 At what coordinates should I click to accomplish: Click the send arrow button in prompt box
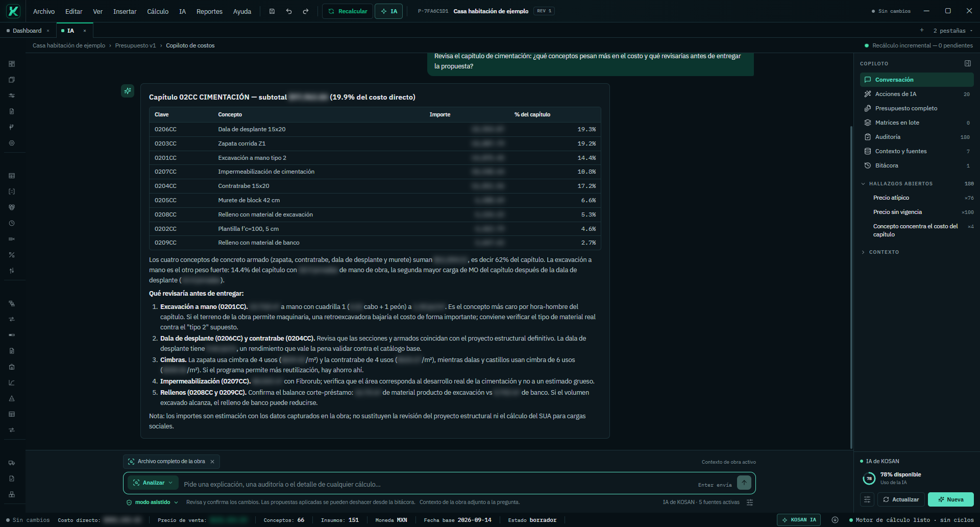pyautogui.click(x=744, y=483)
